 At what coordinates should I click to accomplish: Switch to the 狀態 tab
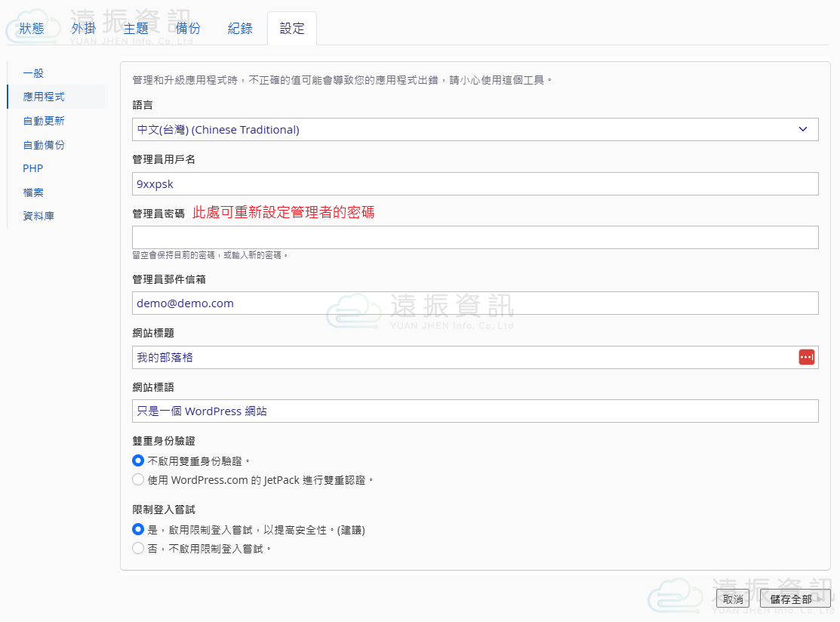coord(32,29)
